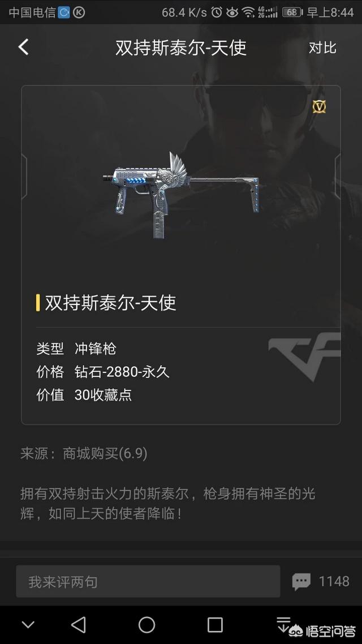The image size is (362, 644).
Task: Collapse navigation bar with down chevron
Action: (x=28, y=625)
